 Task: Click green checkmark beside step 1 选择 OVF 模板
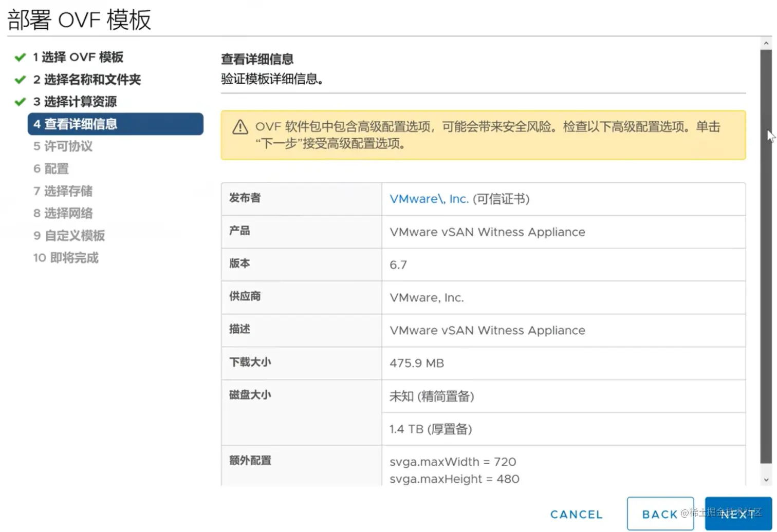20,57
